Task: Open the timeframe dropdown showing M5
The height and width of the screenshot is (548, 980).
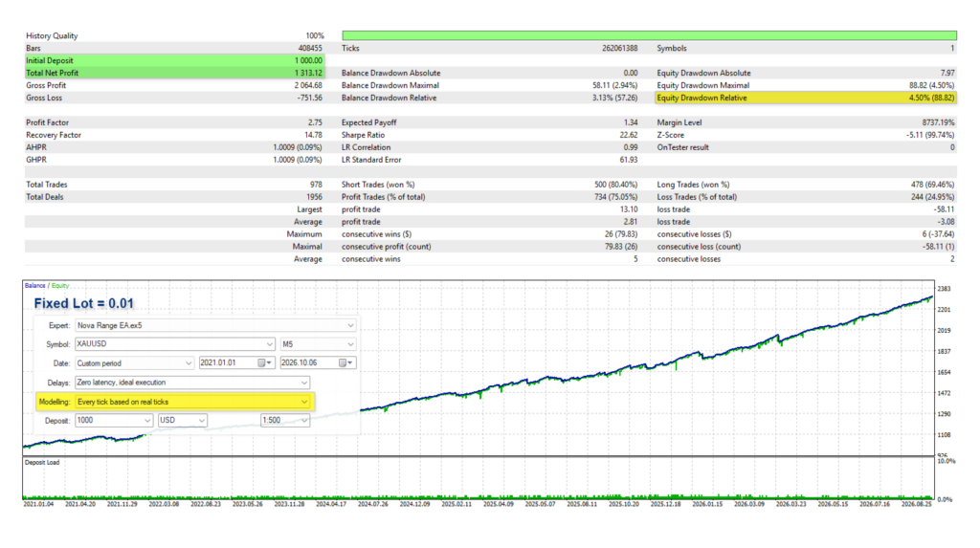Action: coord(318,344)
